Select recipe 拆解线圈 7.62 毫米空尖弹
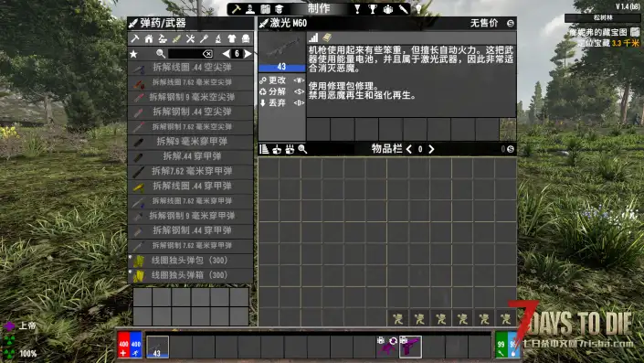 point(191,82)
